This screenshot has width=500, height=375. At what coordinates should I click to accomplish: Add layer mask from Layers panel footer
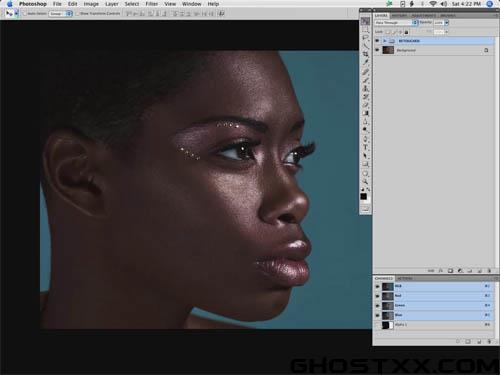point(450,271)
